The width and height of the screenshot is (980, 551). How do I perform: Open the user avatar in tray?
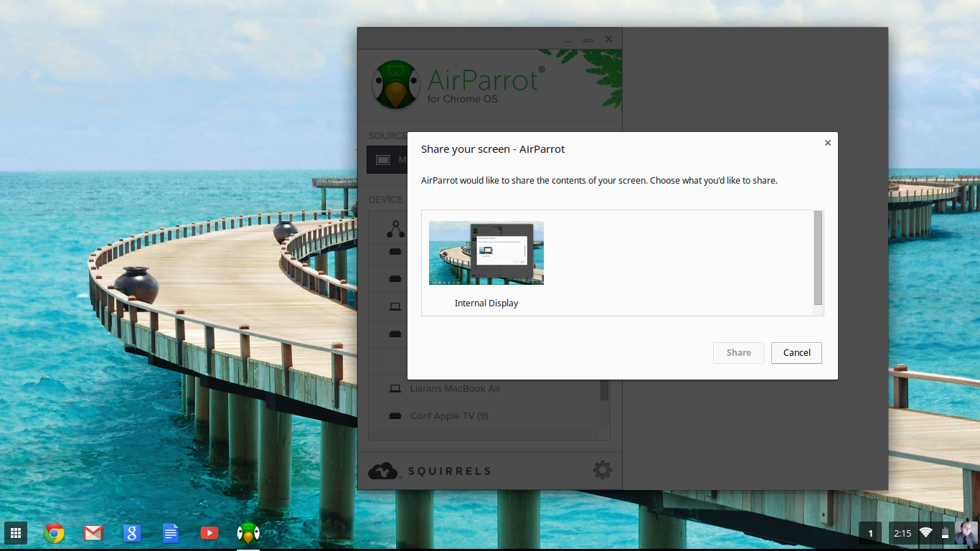[966, 533]
